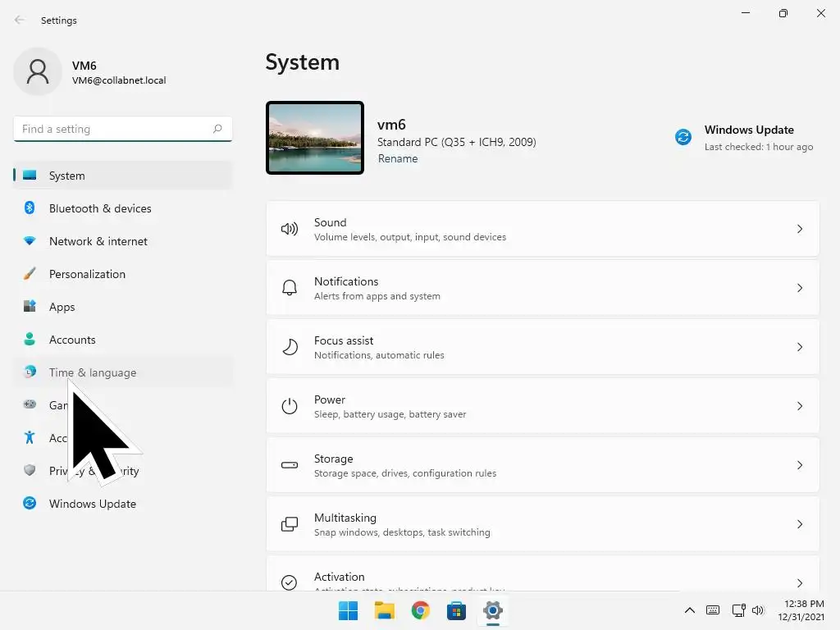
Task: Show hidden tray icons chevron
Action: click(x=690, y=610)
